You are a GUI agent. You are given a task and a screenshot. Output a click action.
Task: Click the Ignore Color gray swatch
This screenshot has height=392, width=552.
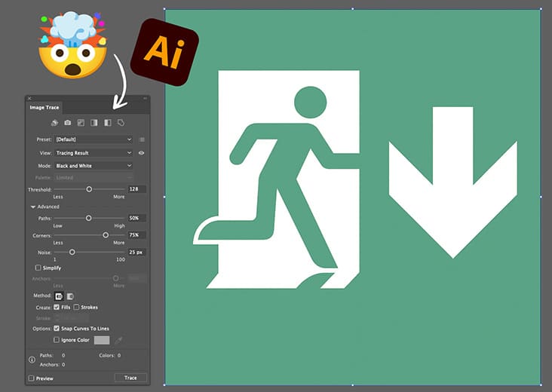coord(102,340)
